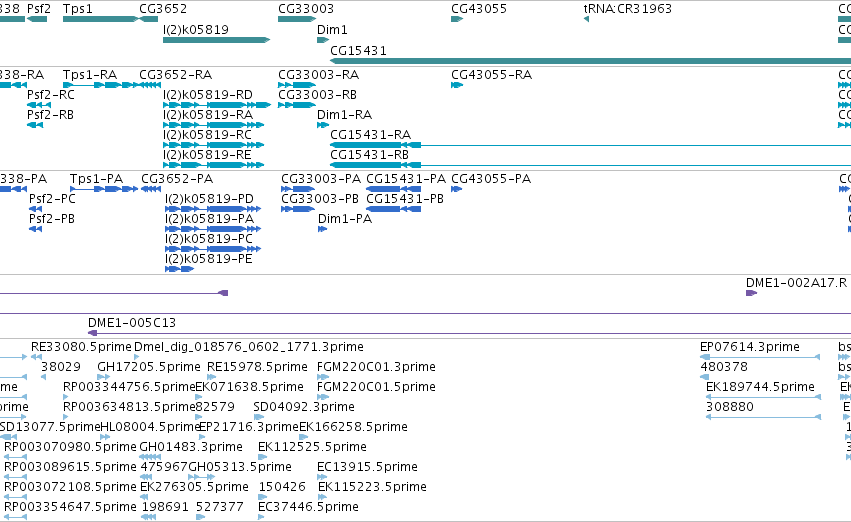Click EST EC13915.5prime label
Image resolution: width=851 pixels, height=522 pixels.
click(367, 467)
